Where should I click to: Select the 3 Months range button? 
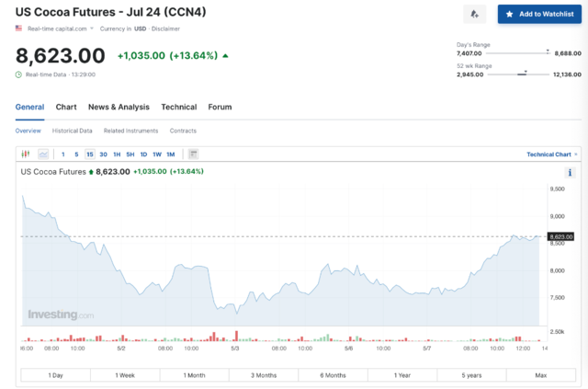[265, 375]
